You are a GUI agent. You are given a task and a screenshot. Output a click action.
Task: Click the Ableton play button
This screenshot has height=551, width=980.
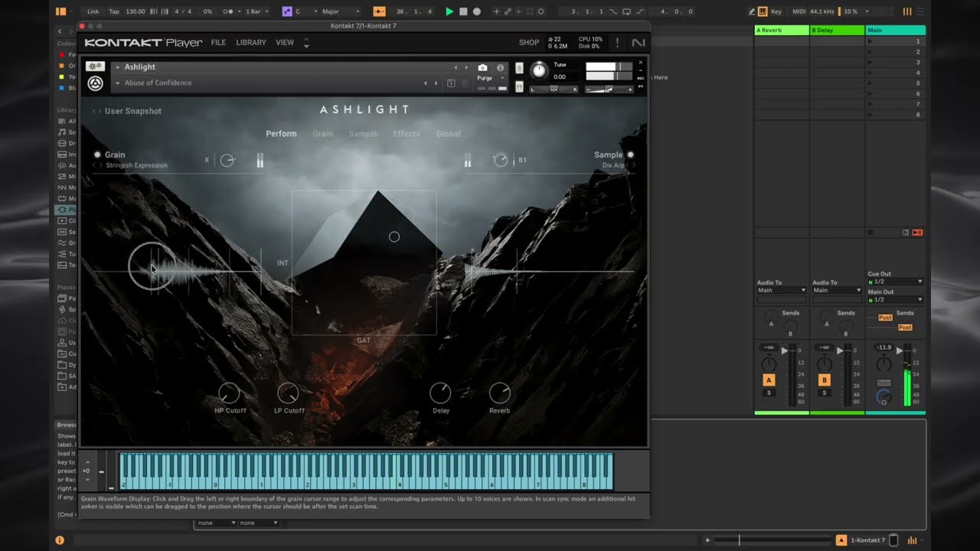[449, 11]
